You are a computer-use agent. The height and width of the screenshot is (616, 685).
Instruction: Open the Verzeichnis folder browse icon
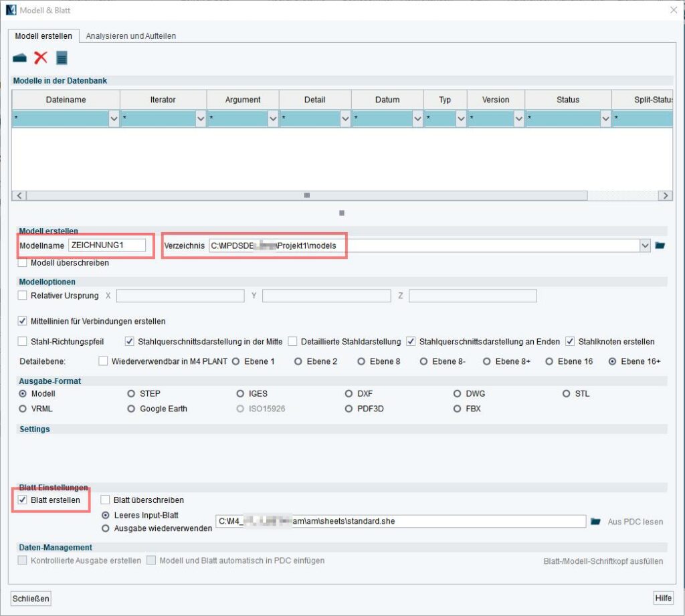[x=660, y=245]
